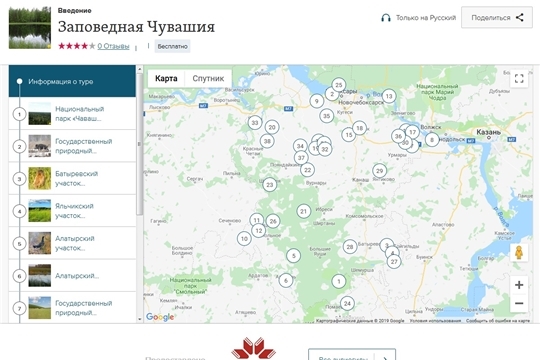Toggle fullscreen map view
The height and width of the screenshot is (360, 540).
click(519, 79)
